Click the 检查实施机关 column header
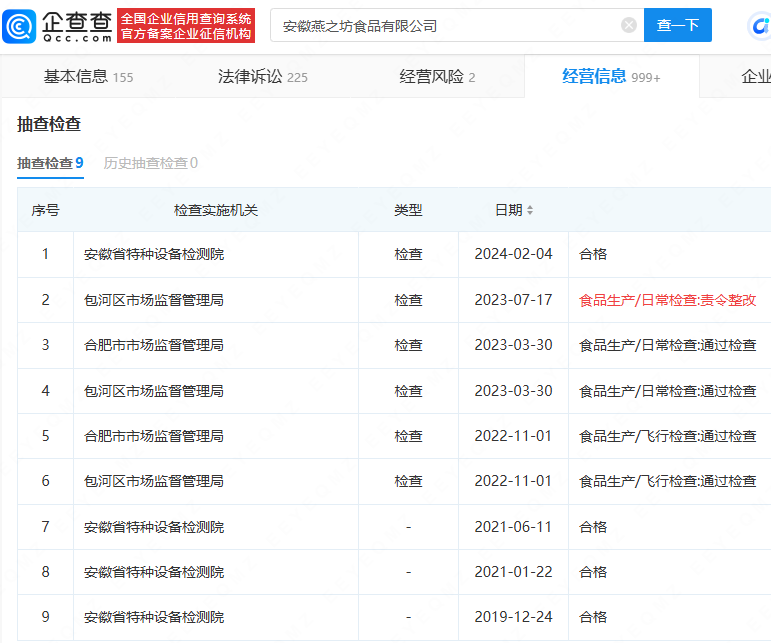This screenshot has height=643, width=771. [216, 211]
